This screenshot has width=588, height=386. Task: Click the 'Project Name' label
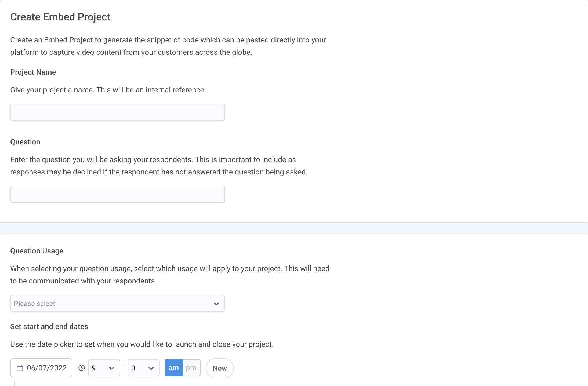point(33,72)
